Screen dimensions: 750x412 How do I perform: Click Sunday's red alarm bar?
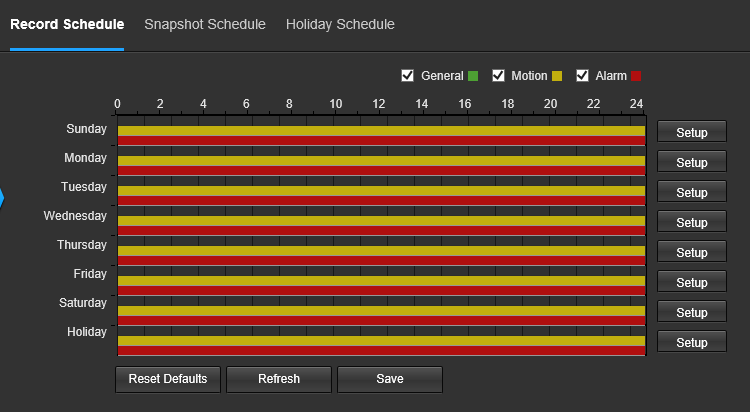[381, 141]
